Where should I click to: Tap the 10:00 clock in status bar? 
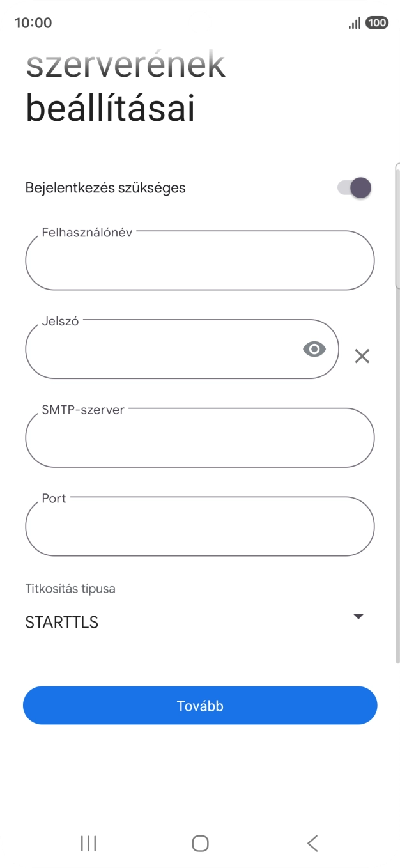tap(33, 23)
